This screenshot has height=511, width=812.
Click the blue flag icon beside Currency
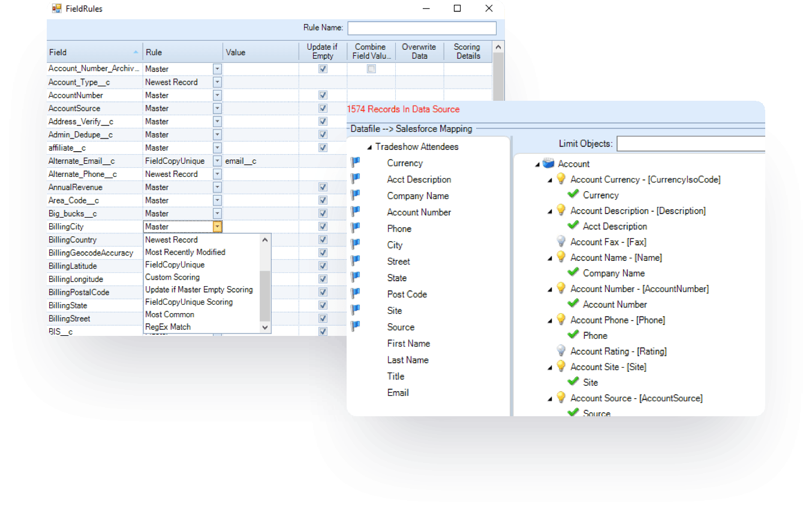pos(356,162)
